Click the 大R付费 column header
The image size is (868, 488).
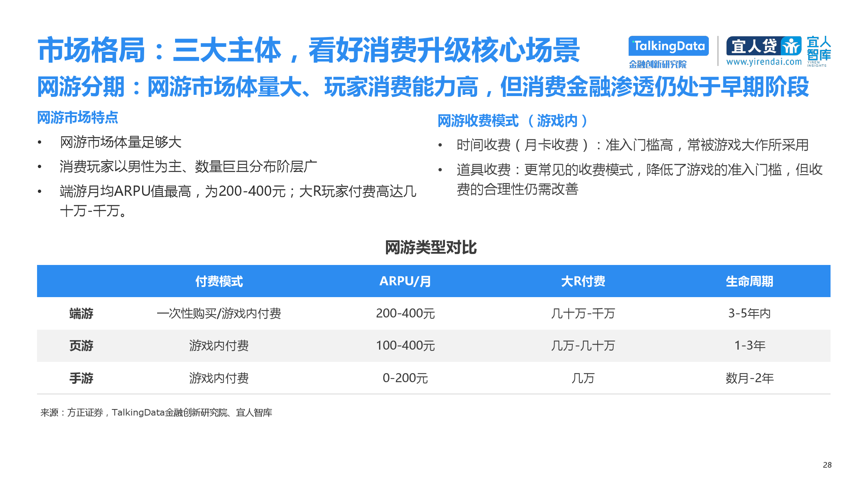click(583, 281)
